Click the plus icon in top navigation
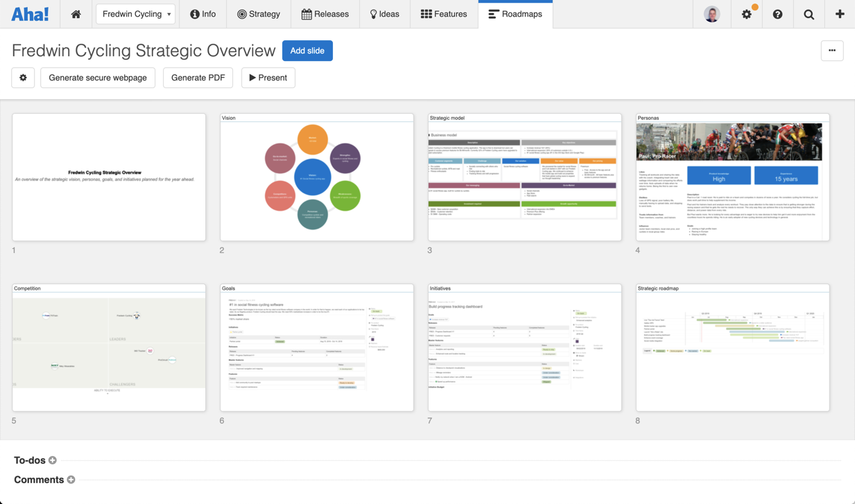 pyautogui.click(x=840, y=14)
